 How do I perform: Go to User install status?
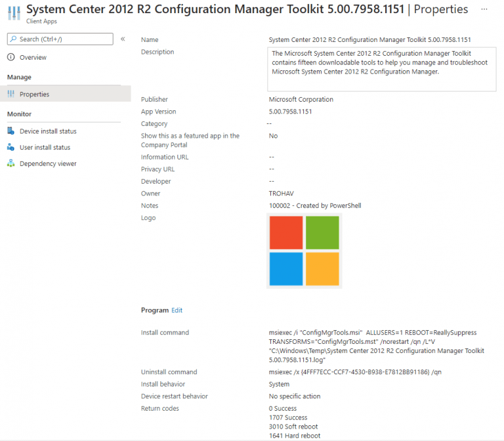pyautogui.click(x=45, y=148)
